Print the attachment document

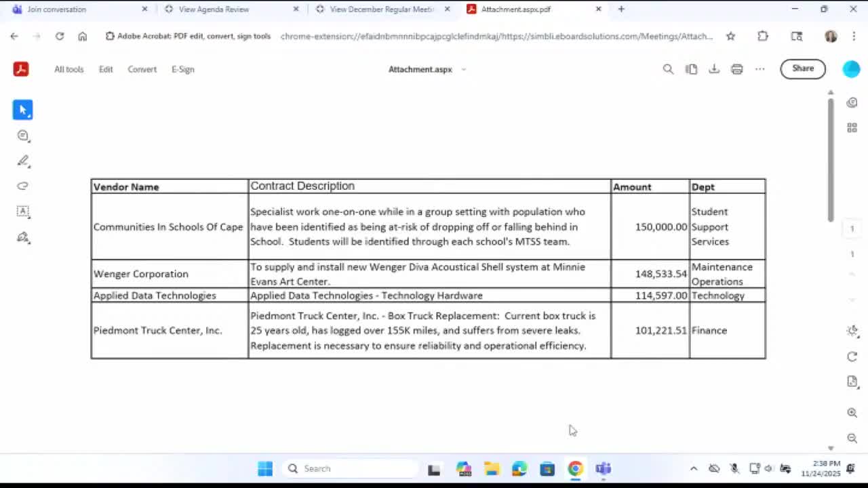click(x=736, y=68)
